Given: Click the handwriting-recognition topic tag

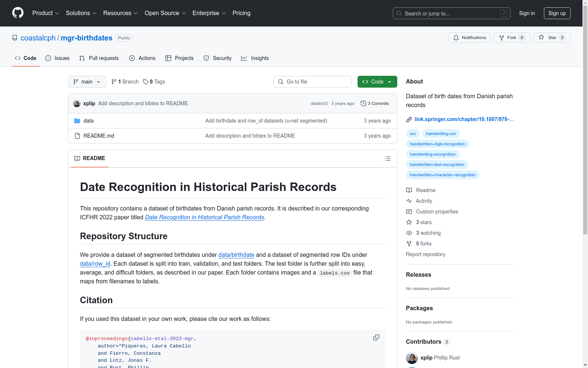Looking at the screenshot, I should tap(433, 154).
